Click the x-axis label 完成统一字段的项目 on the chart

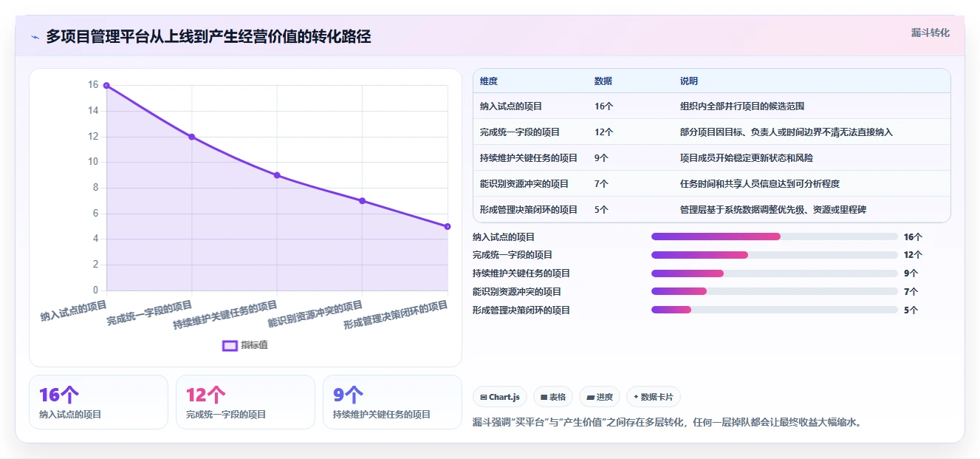tap(149, 313)
